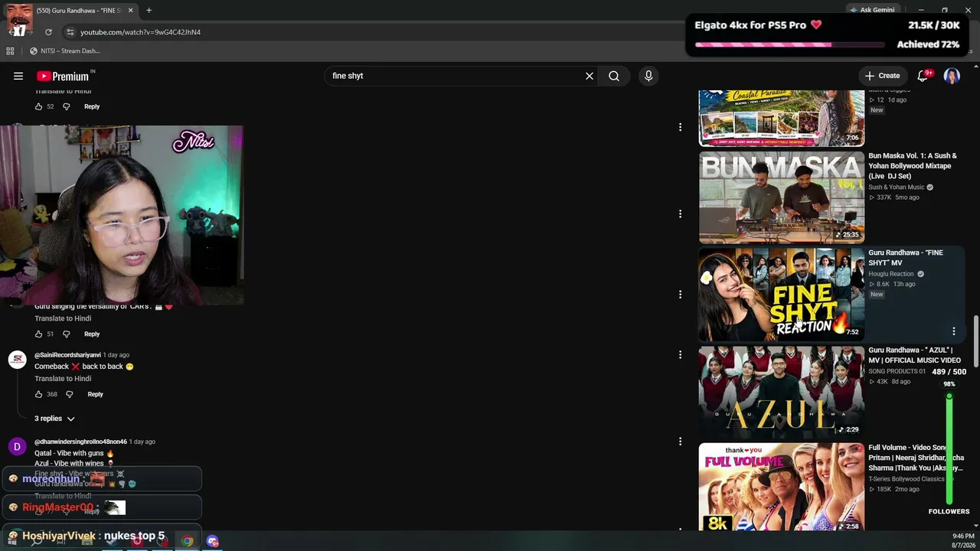Visit the Sush & Yohan Music channel

pyautogui.click(x=897, y=187)
